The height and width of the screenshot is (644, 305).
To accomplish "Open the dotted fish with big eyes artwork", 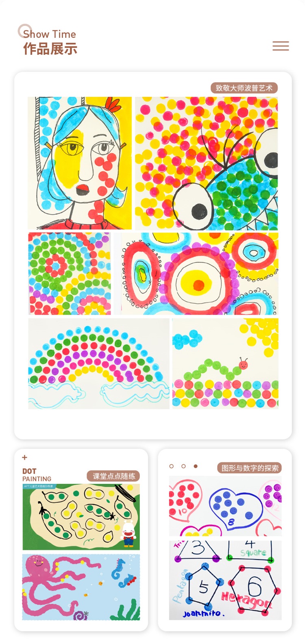I will tap(207, 163).
